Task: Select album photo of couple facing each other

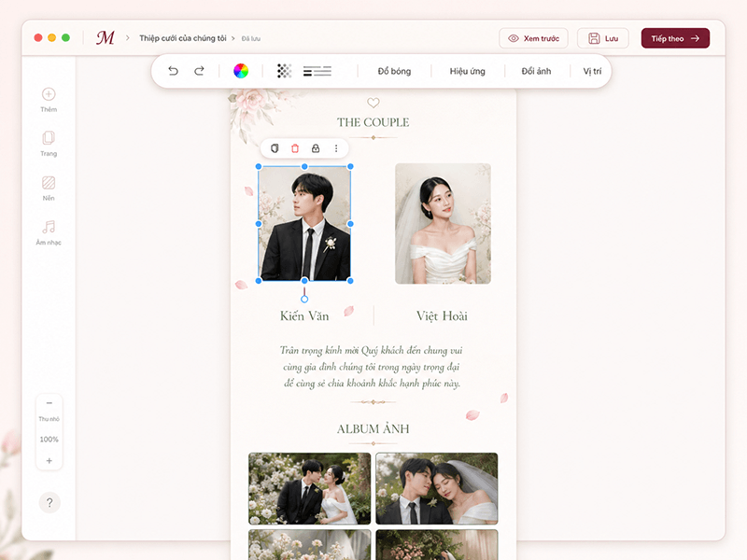Action: [310, 488]
